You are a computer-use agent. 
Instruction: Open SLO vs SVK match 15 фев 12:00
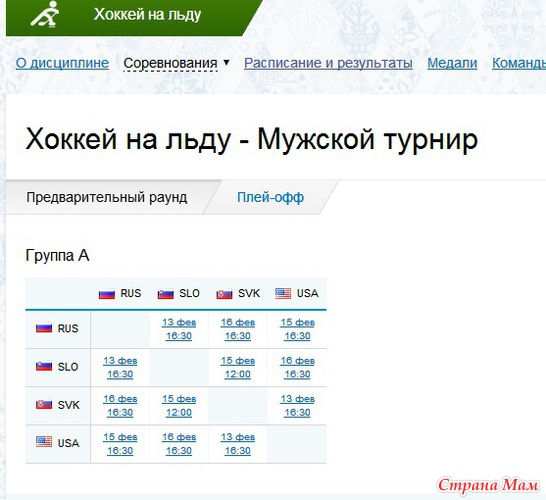pos(238,367)
